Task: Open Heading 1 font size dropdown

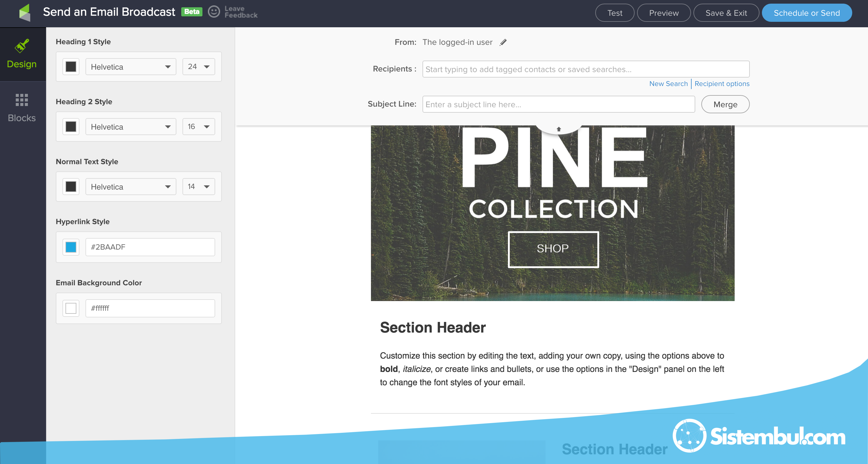Action: click(199, 67)
